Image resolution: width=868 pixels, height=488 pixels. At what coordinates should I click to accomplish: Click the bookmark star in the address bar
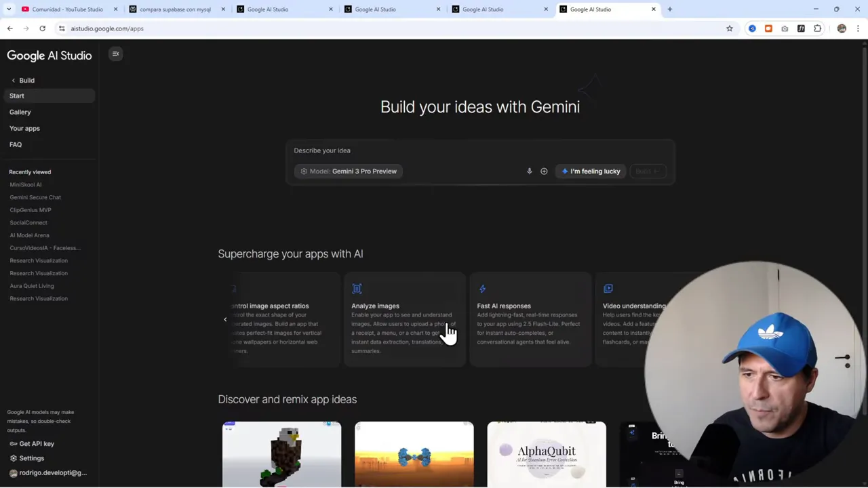point(729,28)
